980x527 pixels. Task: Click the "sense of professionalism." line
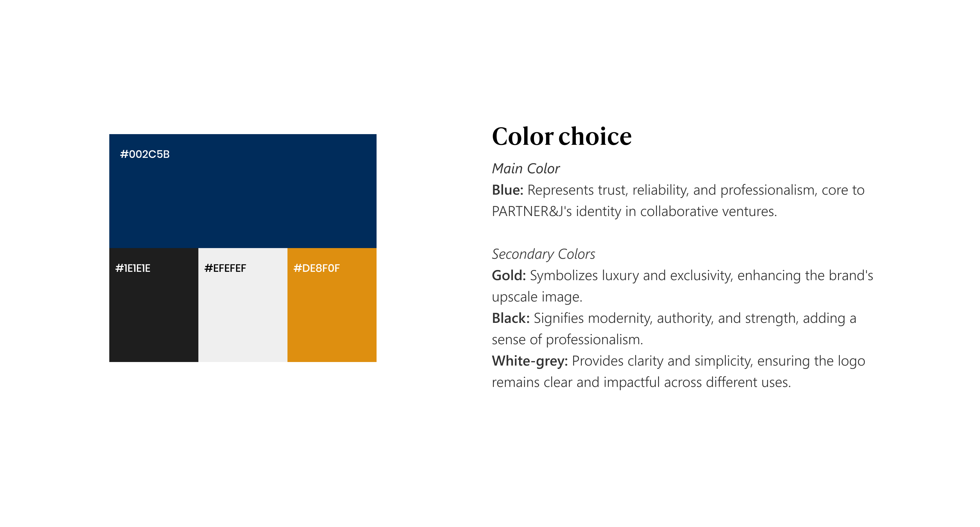click(567, 339)
